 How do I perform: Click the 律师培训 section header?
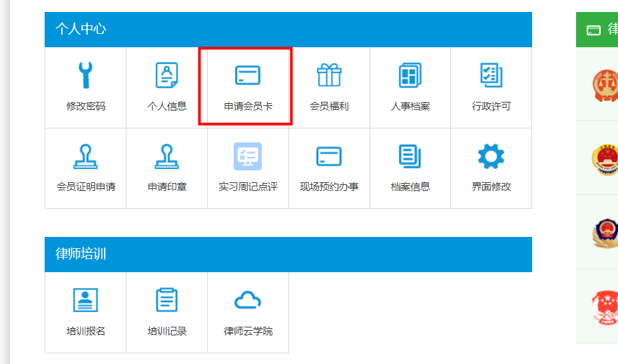(x=81, y=254)
